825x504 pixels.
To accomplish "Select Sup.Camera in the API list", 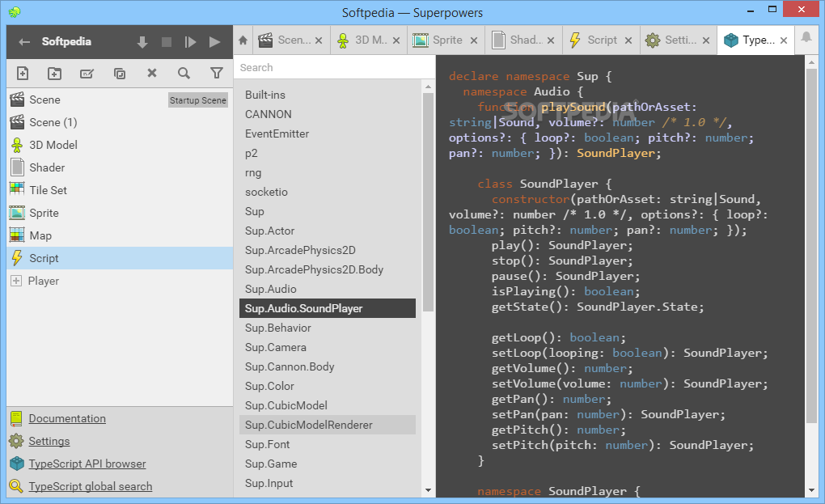I will point(328,348).
